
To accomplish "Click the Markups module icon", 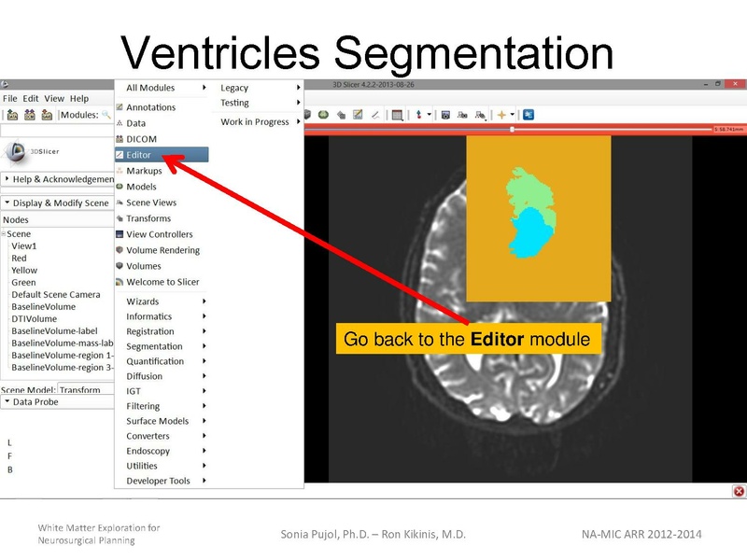I will [x=120, y=171].
